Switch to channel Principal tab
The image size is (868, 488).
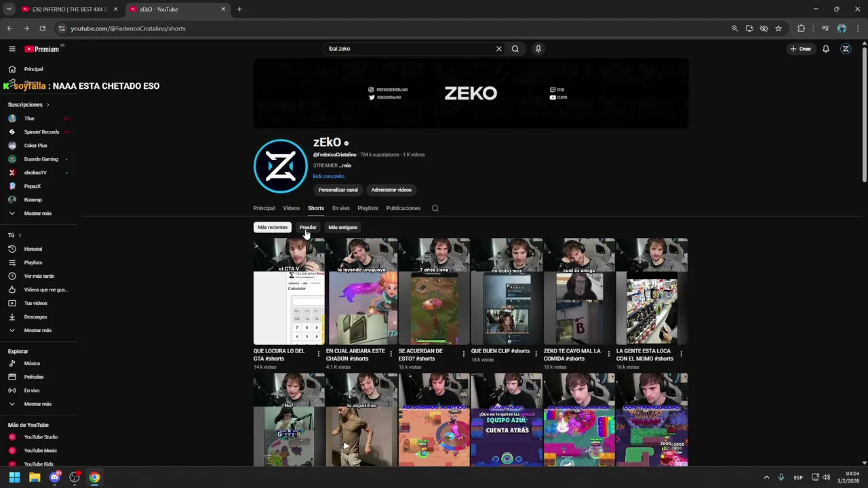pyautogui.click(x=264, y=208)
